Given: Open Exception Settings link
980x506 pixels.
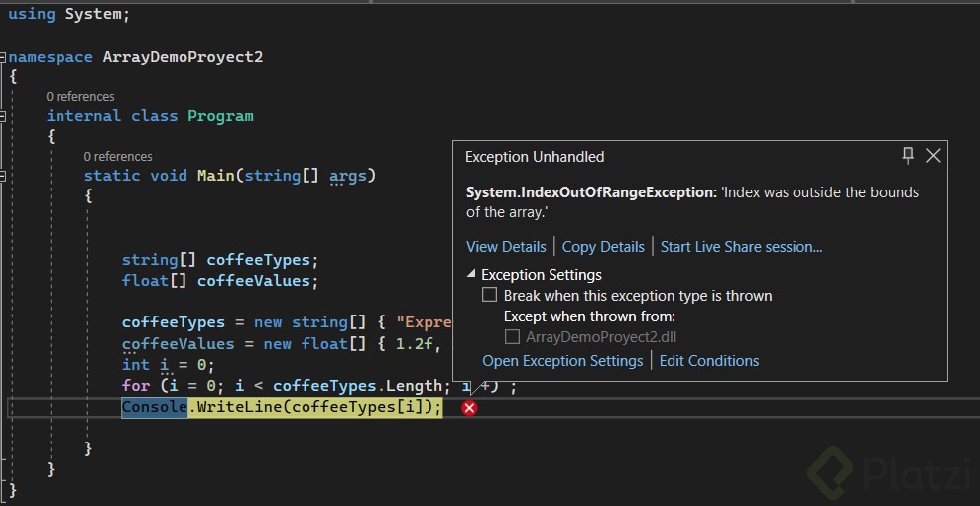Looking at the screenshot, I should 562,361.
